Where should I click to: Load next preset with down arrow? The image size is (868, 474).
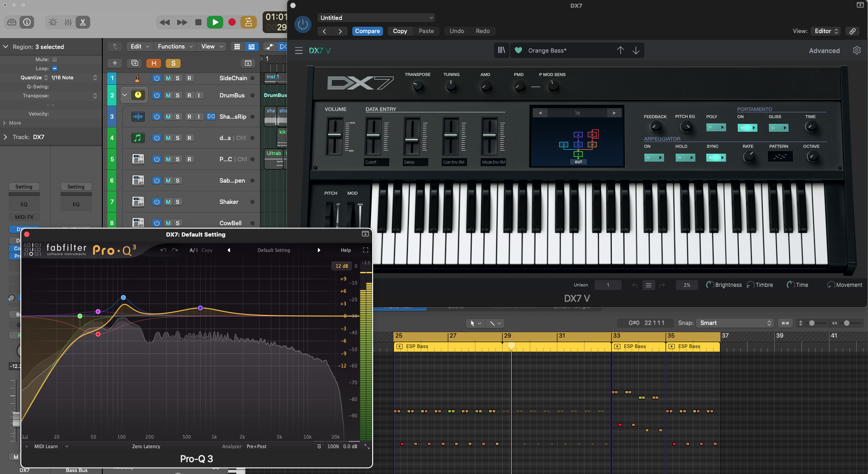click(x=636, y=50)
